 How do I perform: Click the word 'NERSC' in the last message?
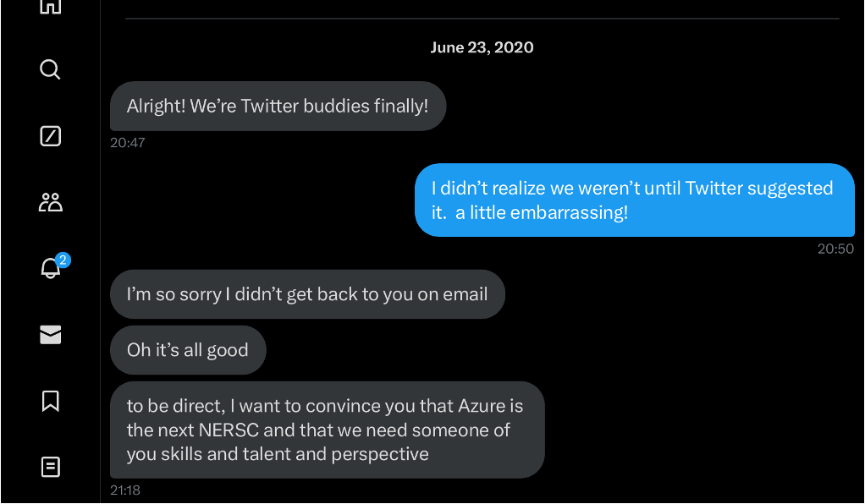(229, 430)
